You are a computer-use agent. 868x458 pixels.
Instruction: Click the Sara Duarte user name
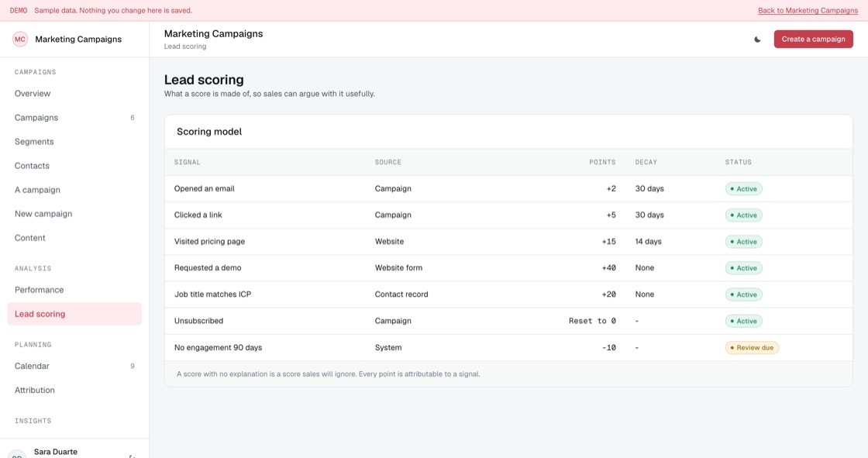[x=55, y=452]
